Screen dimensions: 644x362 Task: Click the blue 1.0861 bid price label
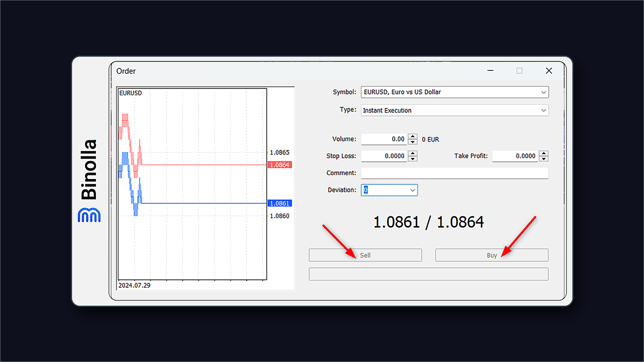(279, 203)
